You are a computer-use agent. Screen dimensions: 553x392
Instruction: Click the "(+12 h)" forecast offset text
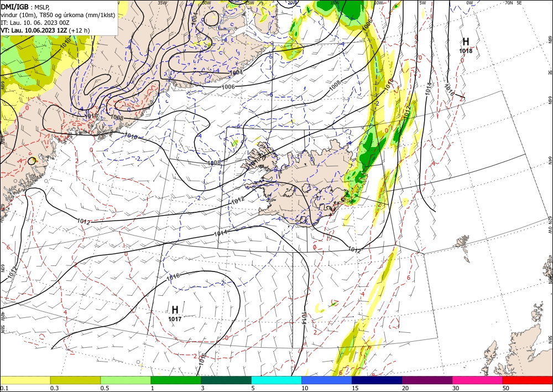79,30
